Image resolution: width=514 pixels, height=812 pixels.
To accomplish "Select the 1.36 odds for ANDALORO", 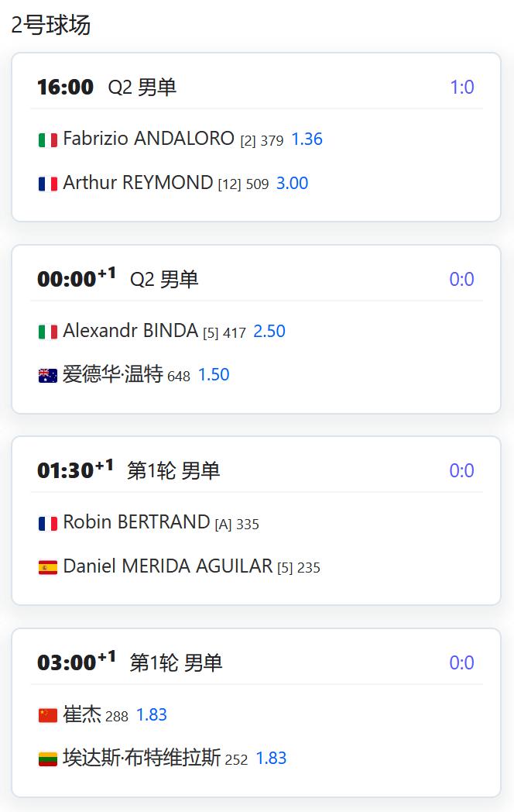I will click(x=307, y=139).
